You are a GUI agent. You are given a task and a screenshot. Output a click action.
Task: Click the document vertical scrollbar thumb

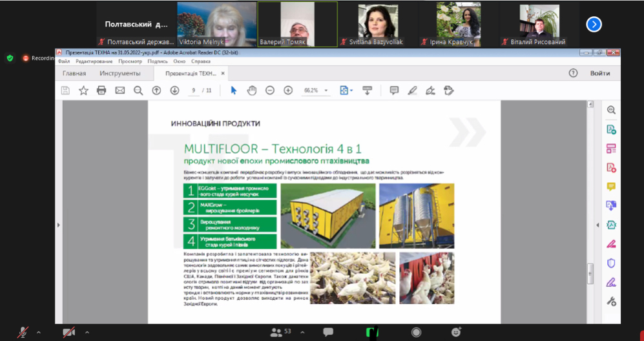pyautogui.click(x=590, y=274)
